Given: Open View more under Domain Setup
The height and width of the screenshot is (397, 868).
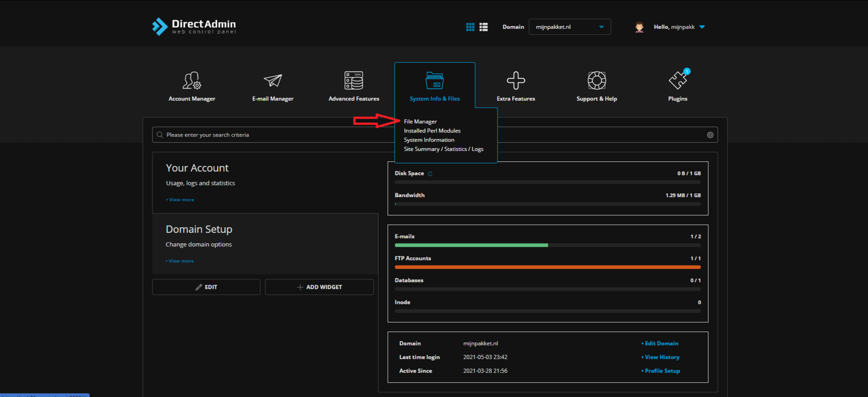Looking at the screenshot, I should (x=180, y=261).
